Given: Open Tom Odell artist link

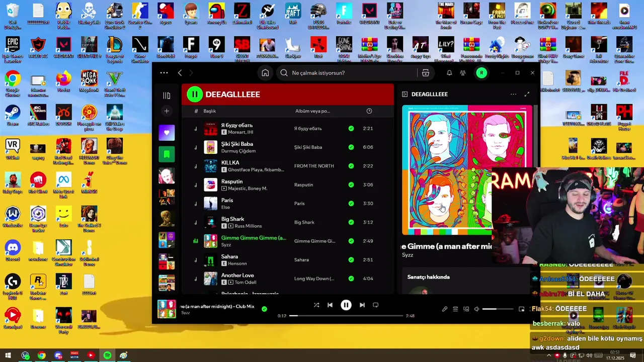Looking at the screenshot, I should click(x=246, y=283).
